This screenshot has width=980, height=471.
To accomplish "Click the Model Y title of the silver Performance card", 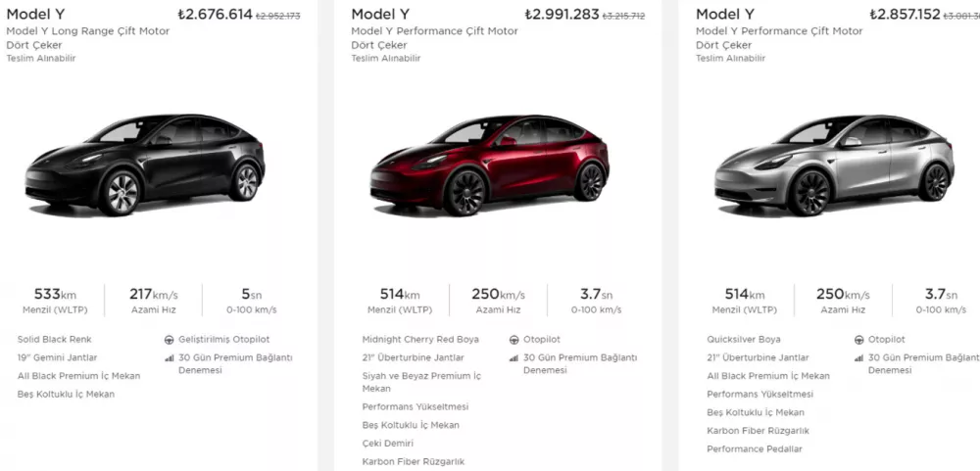I will click(x=725, y=15).
